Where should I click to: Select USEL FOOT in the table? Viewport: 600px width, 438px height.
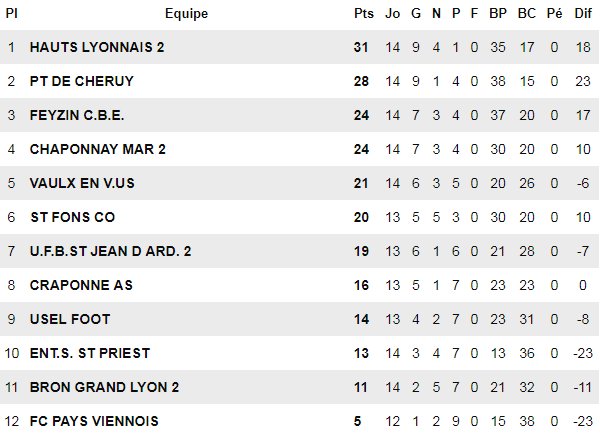click(x=70, y=319)
